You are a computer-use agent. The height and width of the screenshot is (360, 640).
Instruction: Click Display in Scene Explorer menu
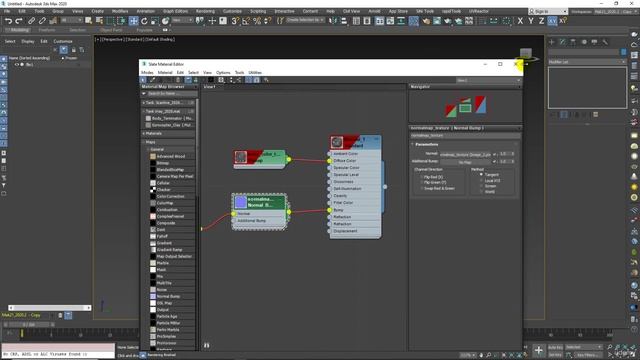28,41
